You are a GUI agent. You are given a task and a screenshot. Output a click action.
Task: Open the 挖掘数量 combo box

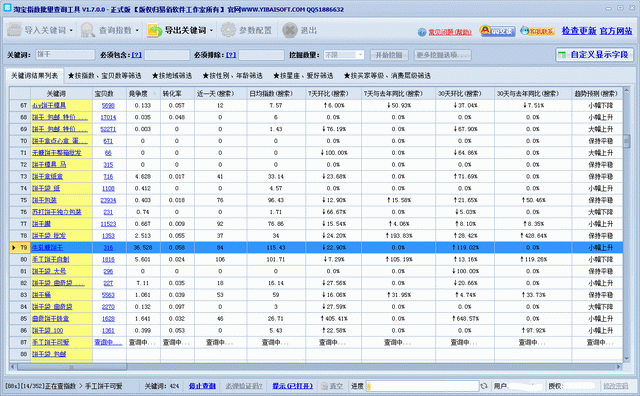coord(343,55)
